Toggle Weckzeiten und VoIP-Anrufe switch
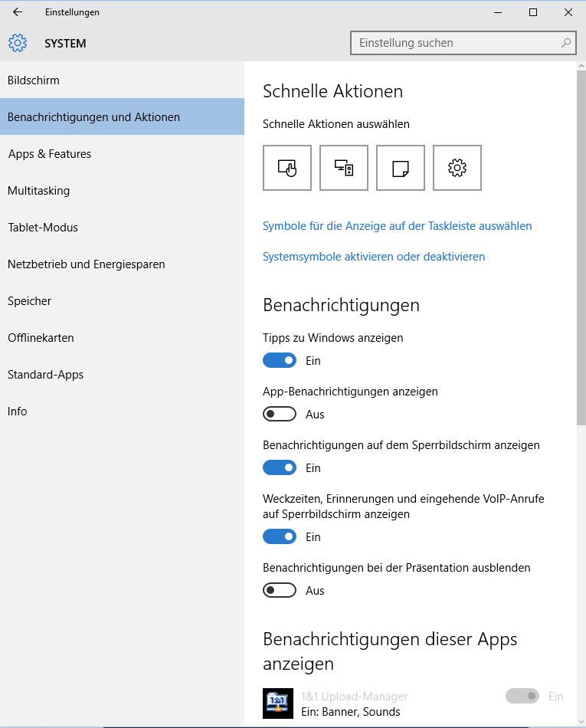 (x=280, y=536)
